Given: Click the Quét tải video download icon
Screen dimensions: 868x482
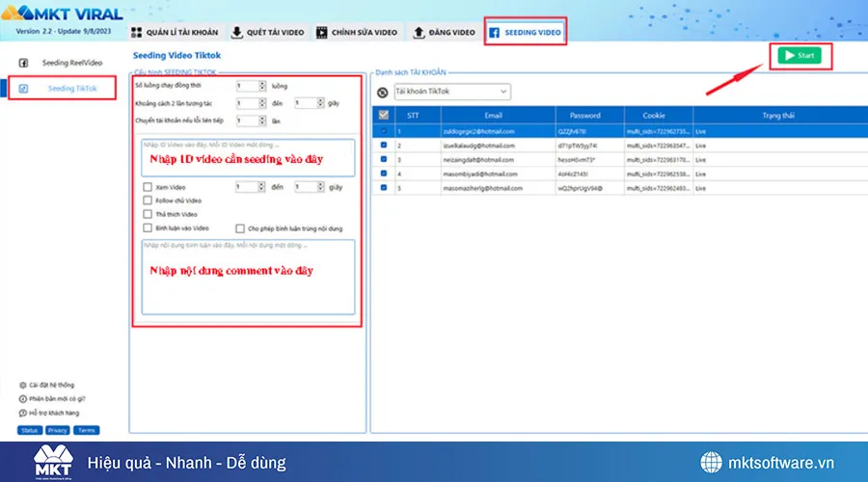Looking at the screenshot, I should tap(236, 32).
